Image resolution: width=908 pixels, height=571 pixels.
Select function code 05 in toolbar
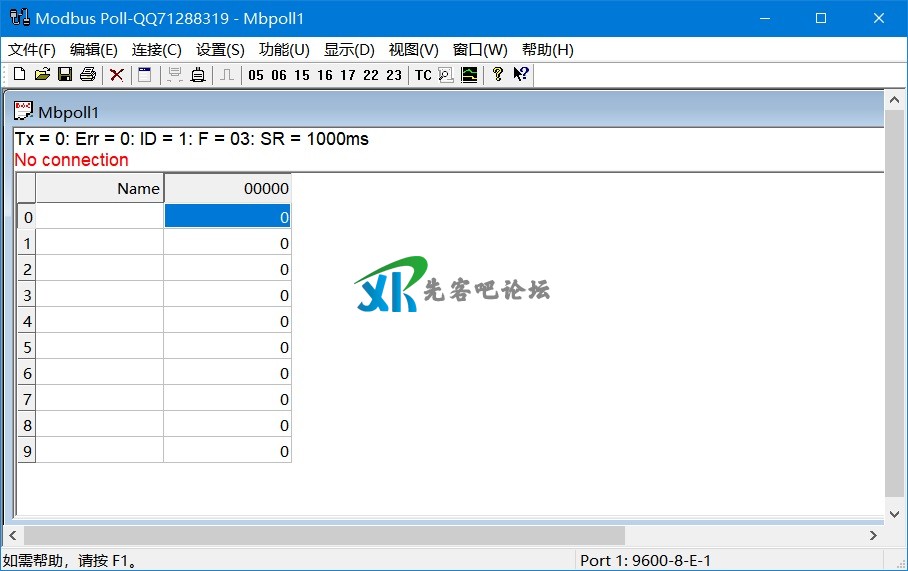tap(256, 75)
